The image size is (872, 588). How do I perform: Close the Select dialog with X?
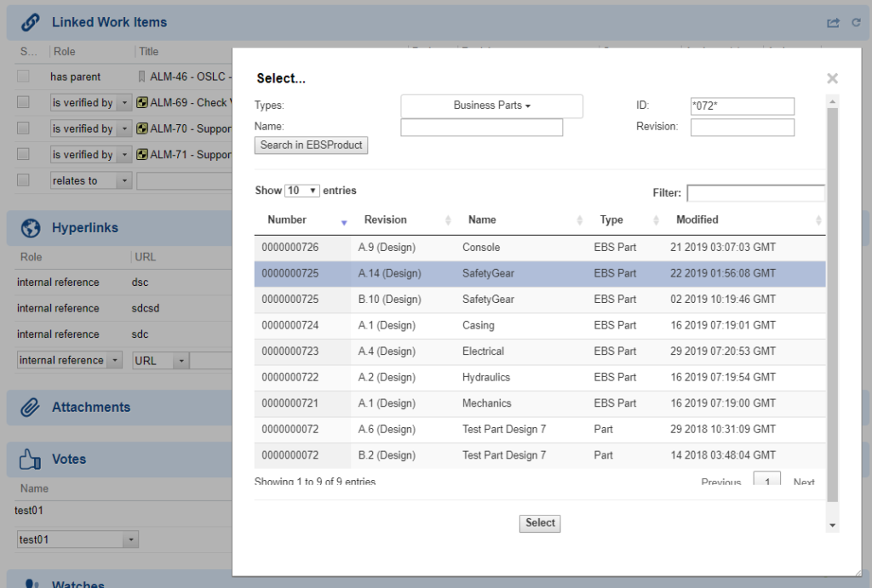click(x=832, y=78)
